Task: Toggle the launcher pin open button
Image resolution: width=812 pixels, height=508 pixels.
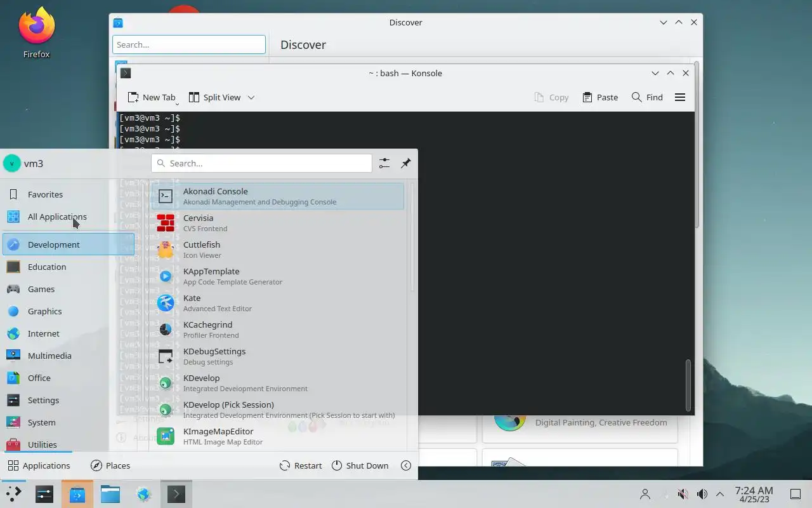Action: click(406, 163)
